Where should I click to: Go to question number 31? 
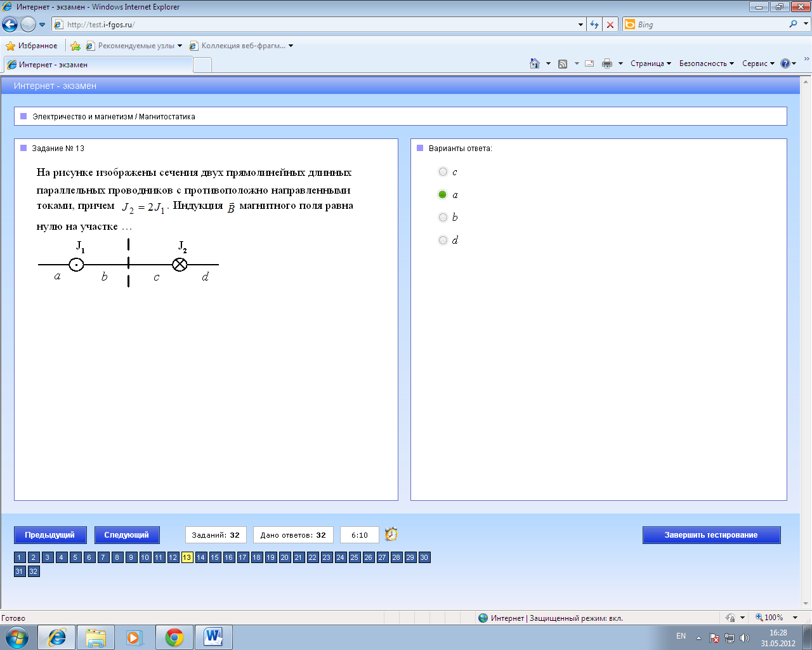click(x=20, y=571)
